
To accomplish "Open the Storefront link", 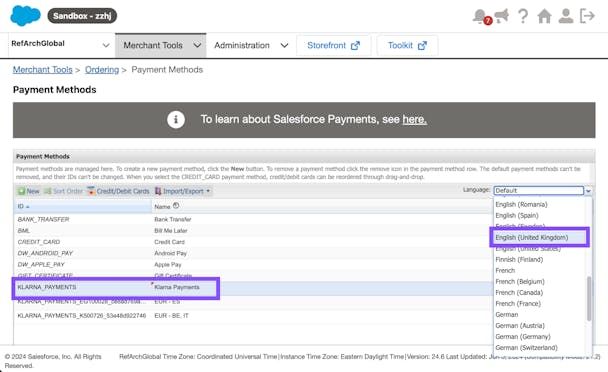I will tap(333, 45).
